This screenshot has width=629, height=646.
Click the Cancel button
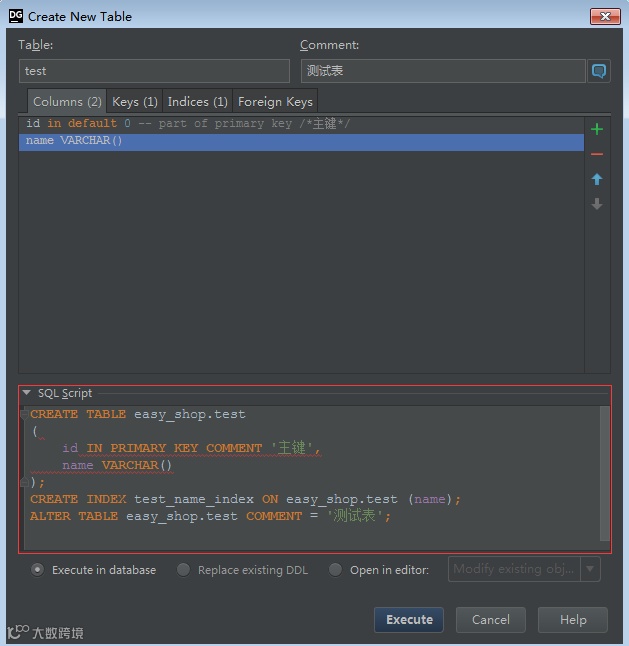[x=491, y=620]
